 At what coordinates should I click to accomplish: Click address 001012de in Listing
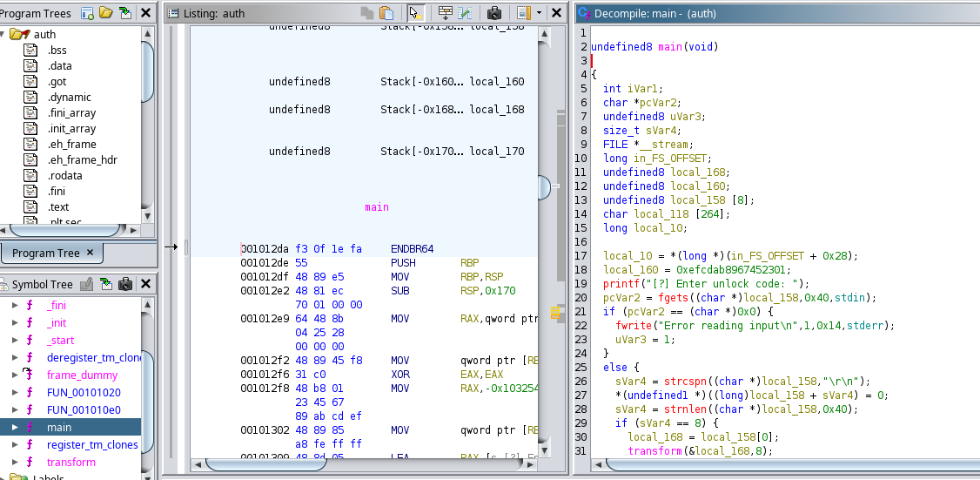[x=265, y=263]
